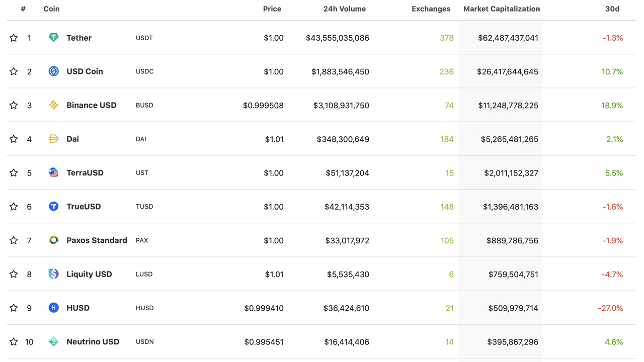This screenshot has width=644, height=362.
Task: Star the TerraUSD row
Action: 14,172
